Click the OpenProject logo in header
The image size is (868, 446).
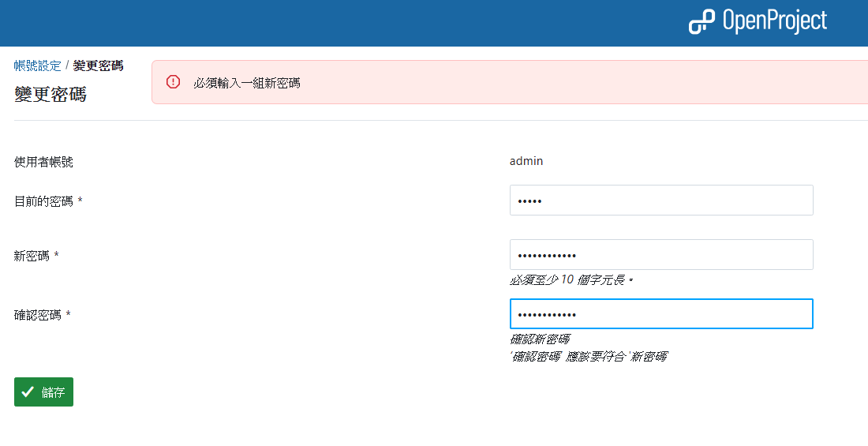tap(758, 22)
